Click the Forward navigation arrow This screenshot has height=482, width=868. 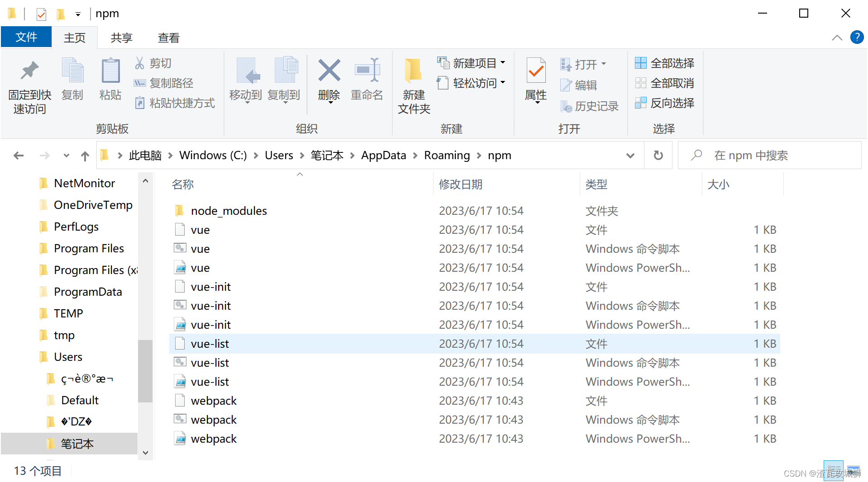point(44,156)
